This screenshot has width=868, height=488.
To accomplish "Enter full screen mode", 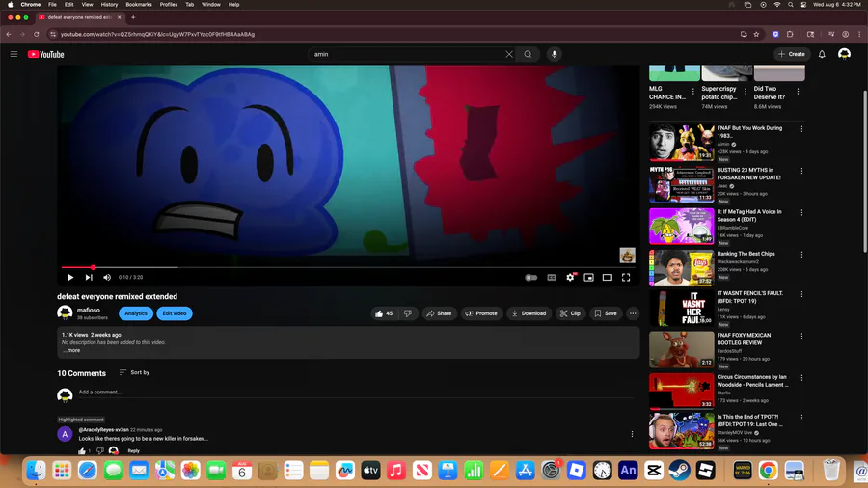I will click(x=626, y=277).
